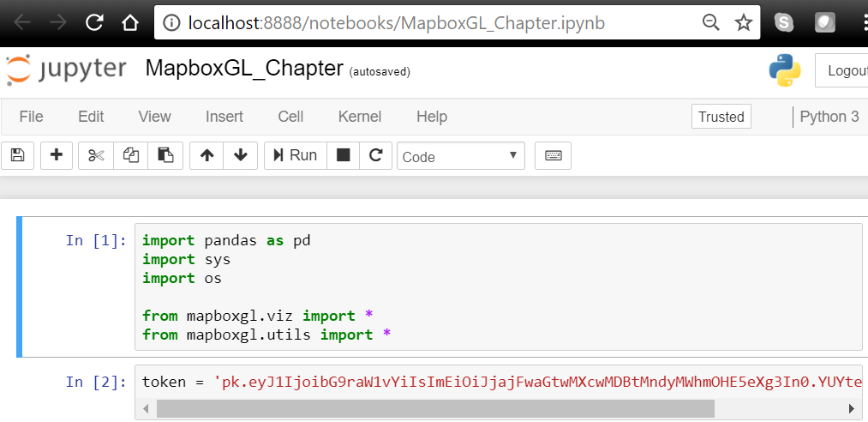Open the Skype browser extension
868x422 pixels.
click(783, 22)
